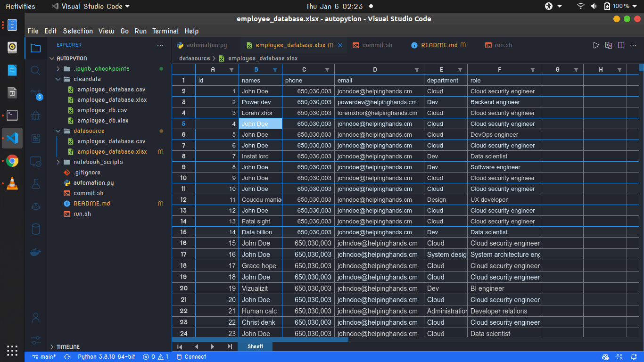Open the editor More Actions ellipsis

633,45
